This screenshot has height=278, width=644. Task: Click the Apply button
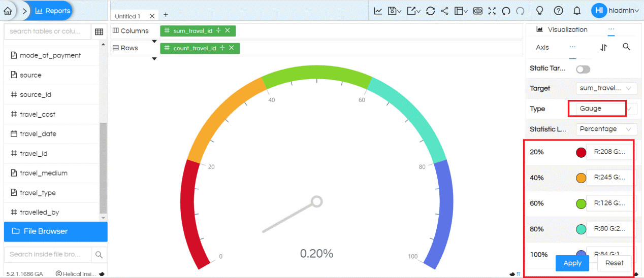pyautogui.click(x=572, y=263)
